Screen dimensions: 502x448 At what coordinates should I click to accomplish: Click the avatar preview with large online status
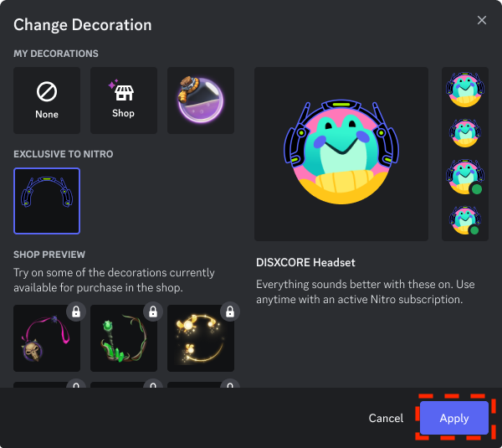point(465,177)
